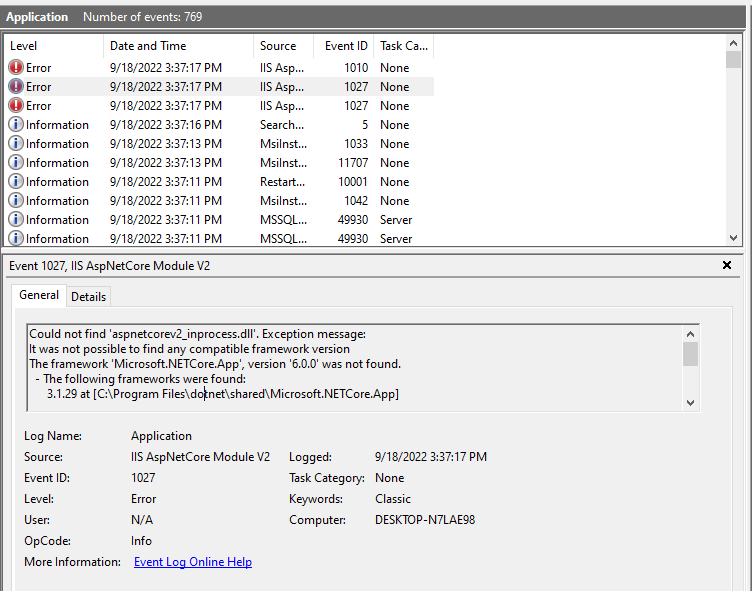Image resolution: width=752 pixels, height=591 pixels.
Task: Select the Error event with ID 1010
Action: click(x=219, y=68)
